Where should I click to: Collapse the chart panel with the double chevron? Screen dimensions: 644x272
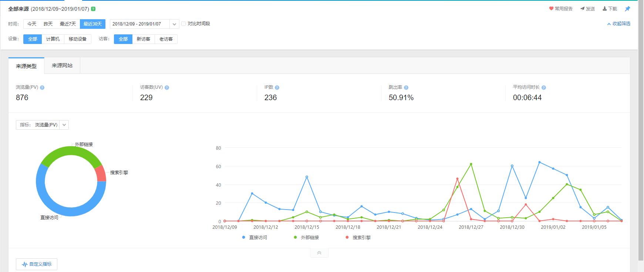tap(319, 253)
